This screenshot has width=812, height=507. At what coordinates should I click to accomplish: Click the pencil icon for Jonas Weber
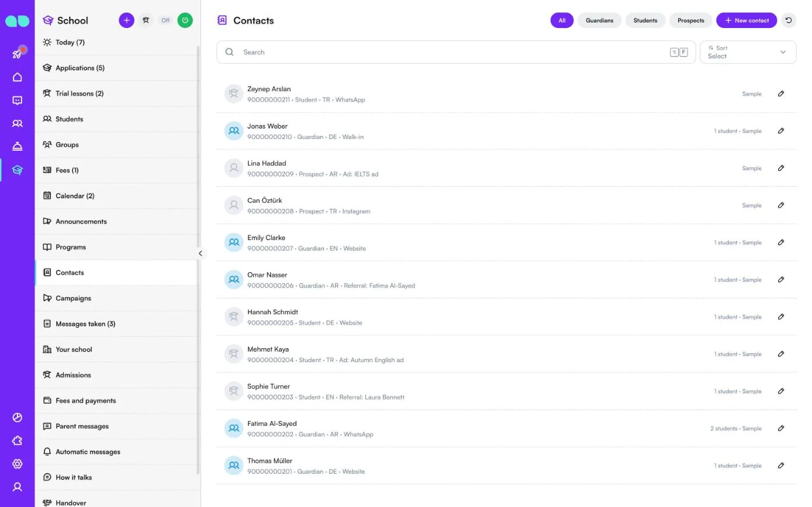coord(781,131)
